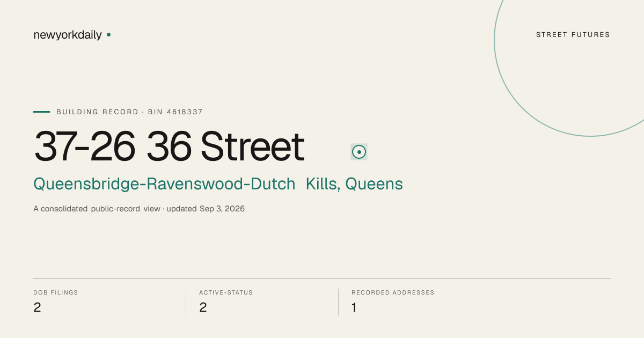Click the green dot beside the newyorkdaily logo

coord(108,35)
